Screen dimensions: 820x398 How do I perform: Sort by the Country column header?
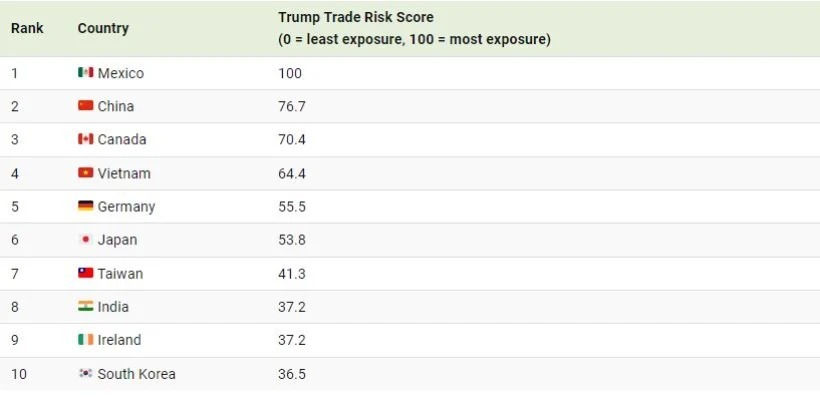[x=103, y=28]
